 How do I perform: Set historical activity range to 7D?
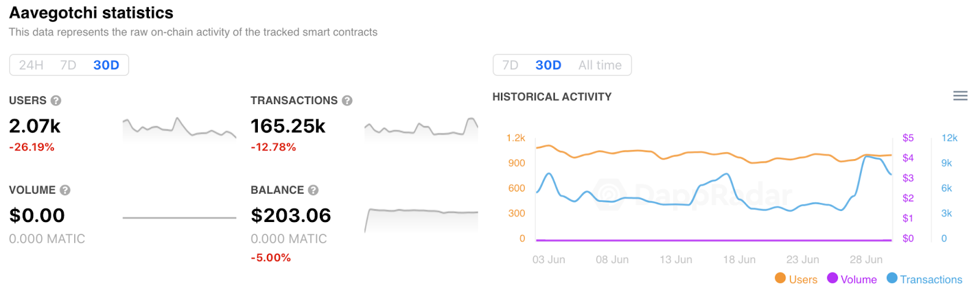pos(510,65)
